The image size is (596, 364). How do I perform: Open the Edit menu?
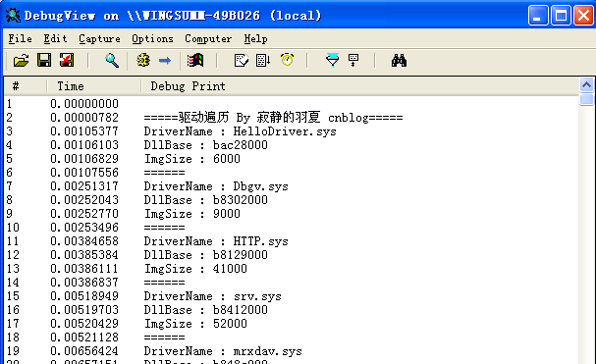pyautogui.click(x=55, y=39)
